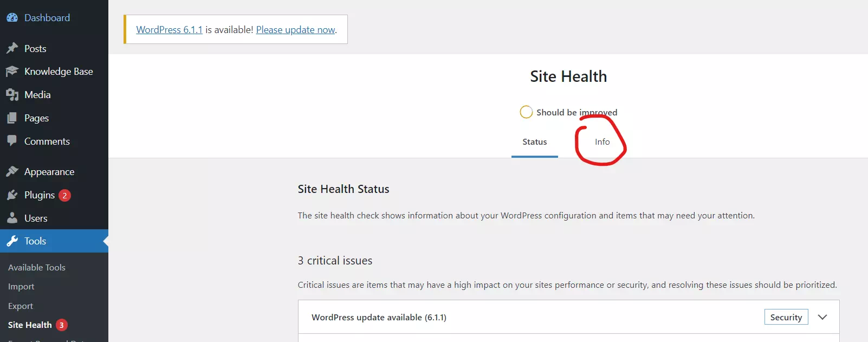Switch to the Info tab

point(603,142)
